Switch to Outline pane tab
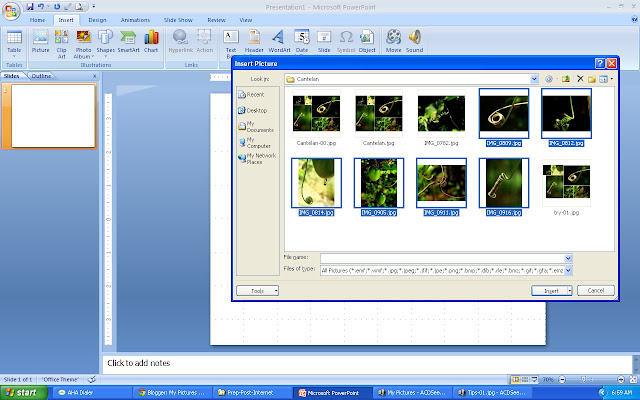 (x=41, y=76)
